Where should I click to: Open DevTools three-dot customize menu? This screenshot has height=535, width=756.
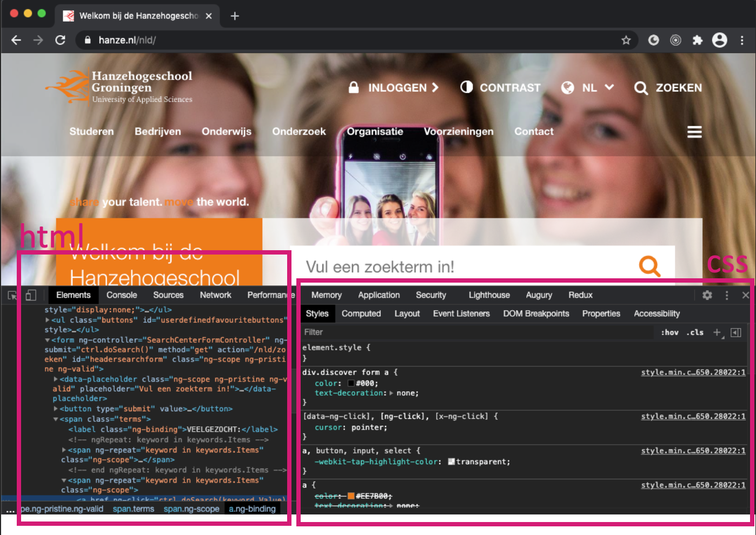pyautogui.click(x=727, y=295)
